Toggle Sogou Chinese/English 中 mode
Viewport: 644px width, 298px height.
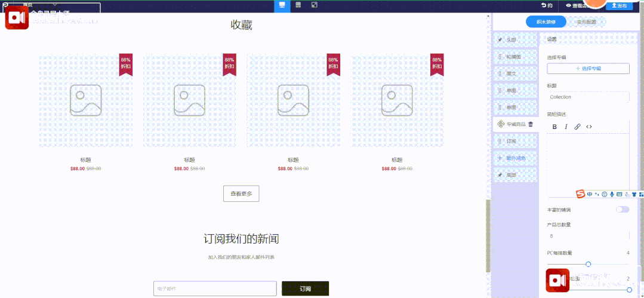coord(590,195)
